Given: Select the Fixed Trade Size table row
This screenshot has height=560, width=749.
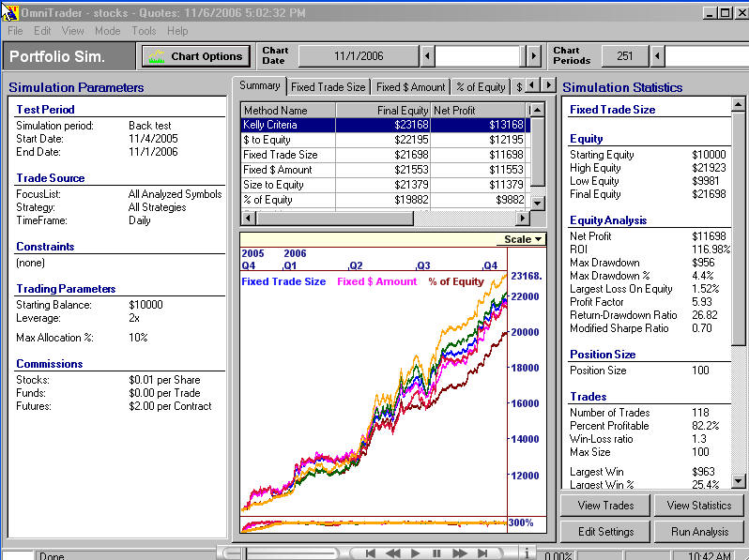Looking at the screenshot, I should pos(385,155).
